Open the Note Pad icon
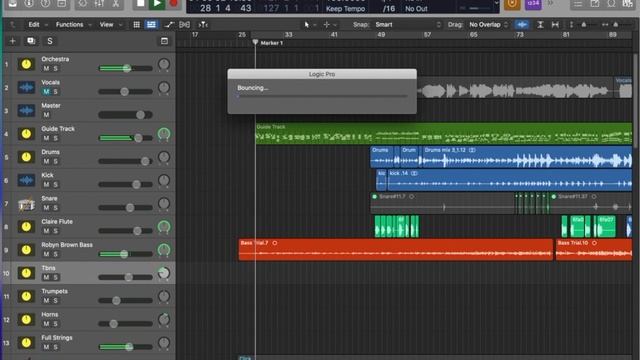 click(x=595, y=4)
